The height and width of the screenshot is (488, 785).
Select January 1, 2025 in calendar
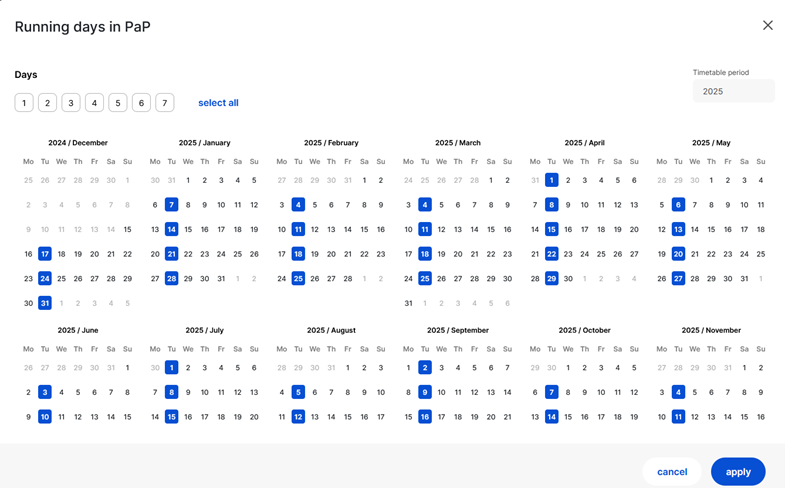pyautogui.click(x=188, y=180)
